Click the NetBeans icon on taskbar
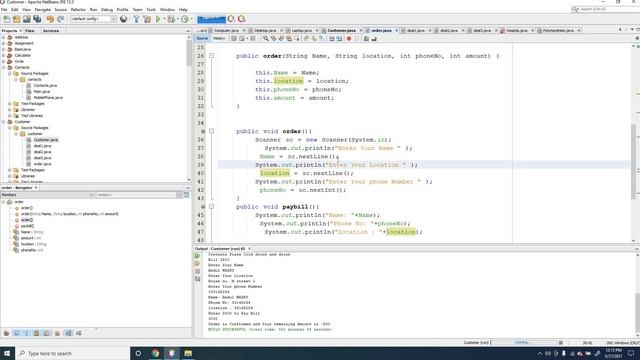The height and width of the screenshot is (360, 640). click(x=171, y=353)
